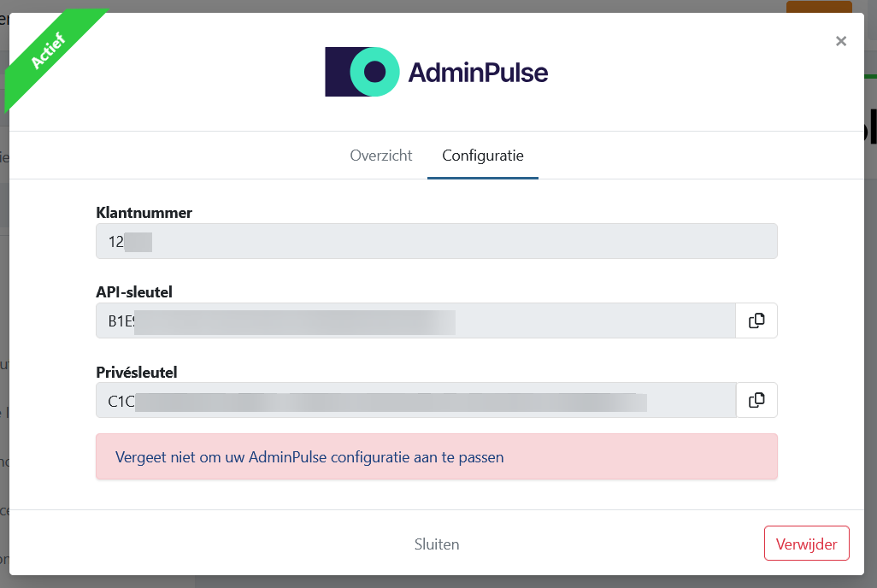Image resolution: width=877 pixels, height=588 pixels.
Task: Copy the API-sleutel using its copy icon
Action: [x=756, y=320]
